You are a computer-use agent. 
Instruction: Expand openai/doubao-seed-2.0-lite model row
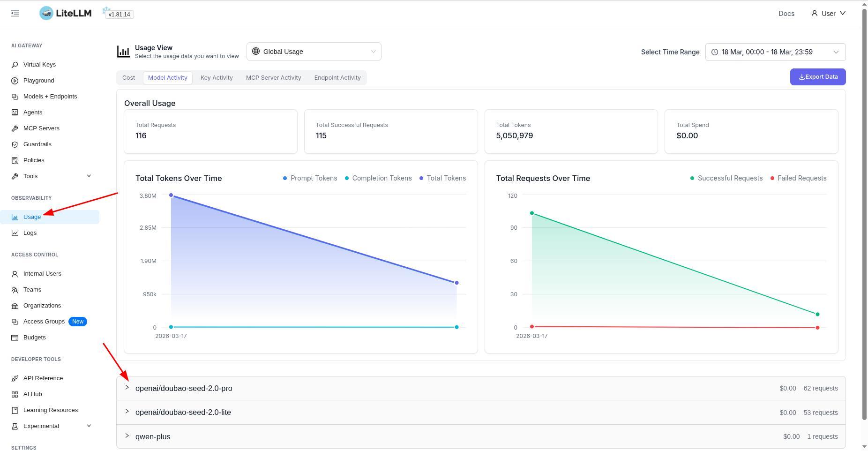481,413
